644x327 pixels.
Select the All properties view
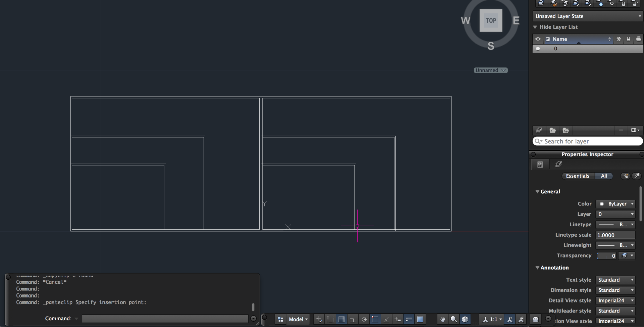604,176
